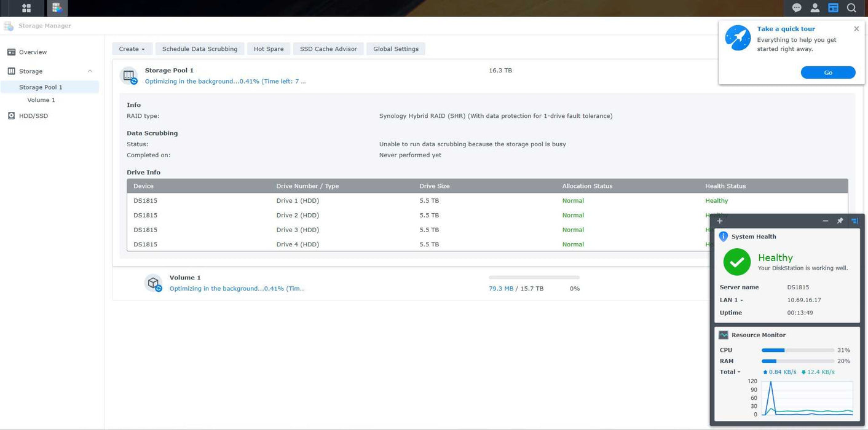Click the Storage Manager taskbar icon
Viewport: 868px width, 430px height.
pos(57,7)
